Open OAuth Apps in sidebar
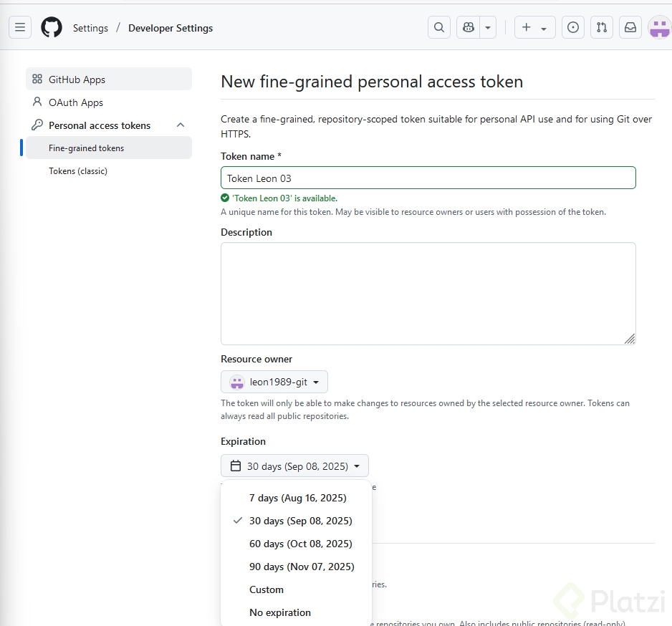Screen dimensions: 672x626 pos(76,102)
